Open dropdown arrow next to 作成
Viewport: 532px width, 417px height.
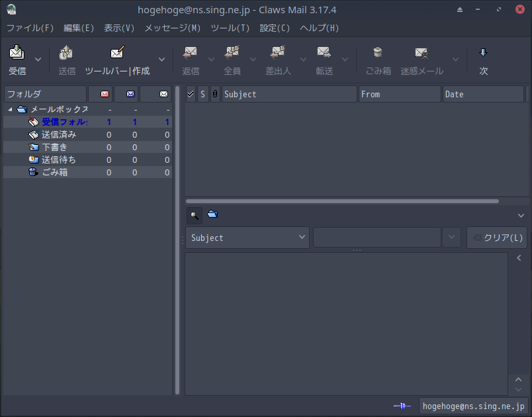[162, 60]
